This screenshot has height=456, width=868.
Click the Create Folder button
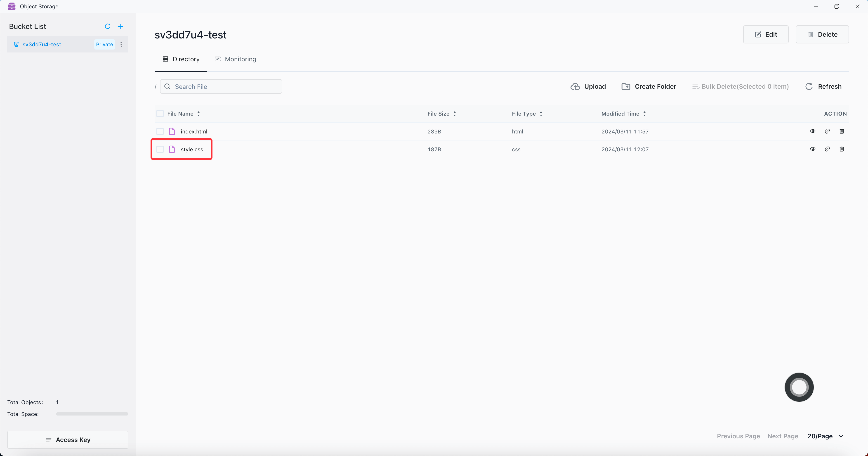649,86
